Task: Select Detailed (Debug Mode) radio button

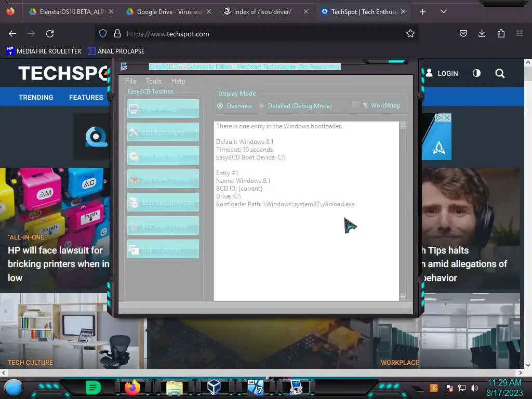Action: (x=262, y=106)
